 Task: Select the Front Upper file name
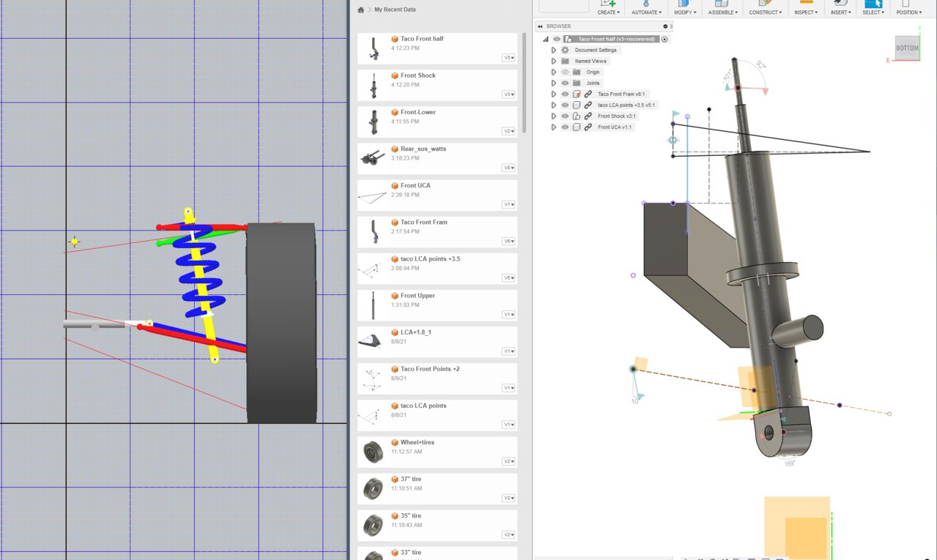(x=418, y=296)
